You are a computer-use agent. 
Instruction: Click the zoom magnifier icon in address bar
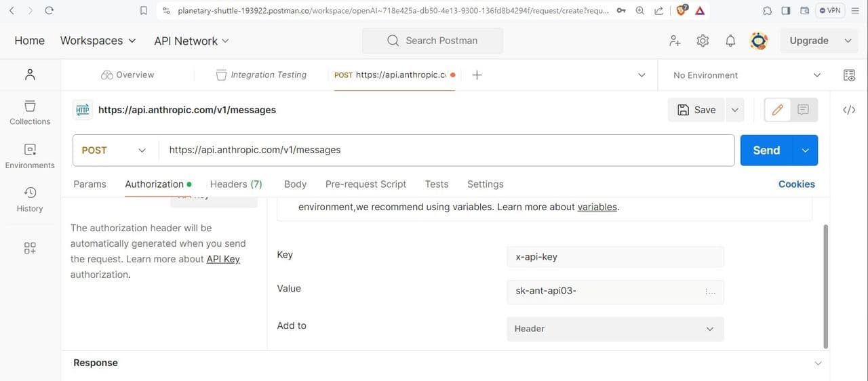point(640,10)
